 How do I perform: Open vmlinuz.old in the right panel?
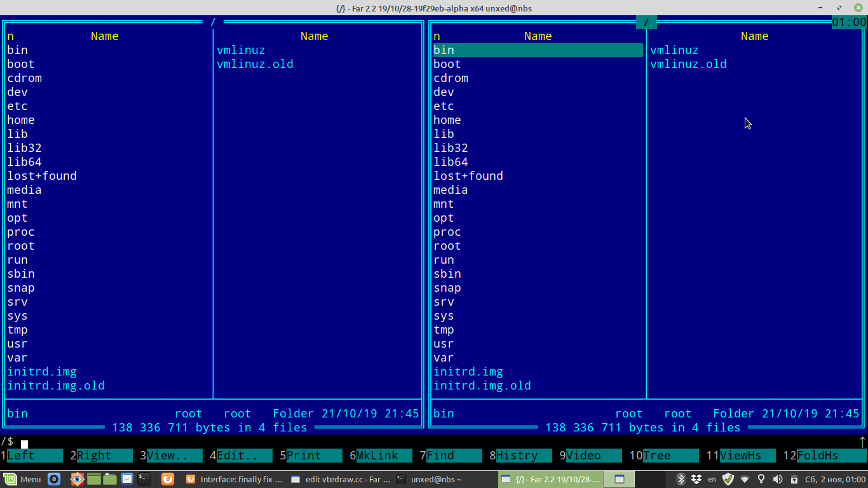(688, 64)
